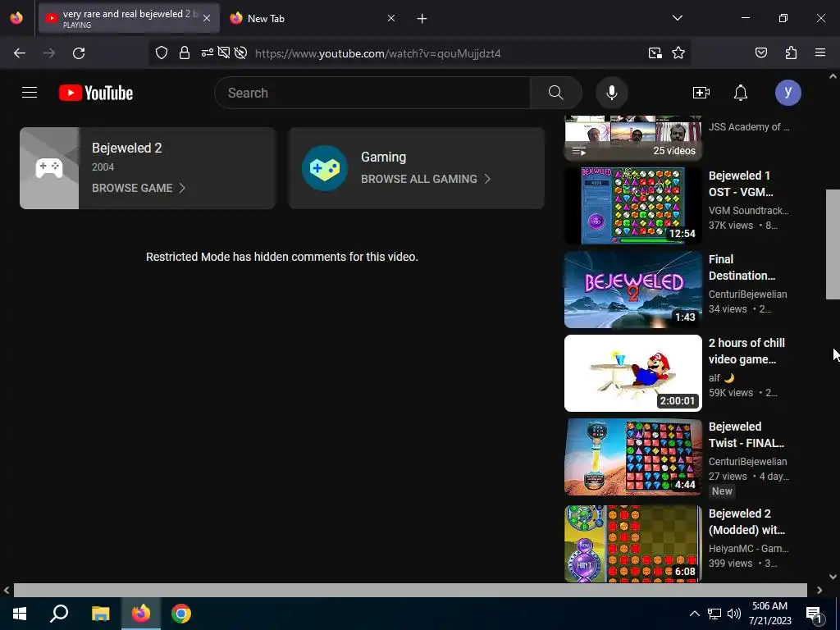Viewport: 840px width, 630px height.
Task: Click into the YouTube Search field
Action: 372,93
